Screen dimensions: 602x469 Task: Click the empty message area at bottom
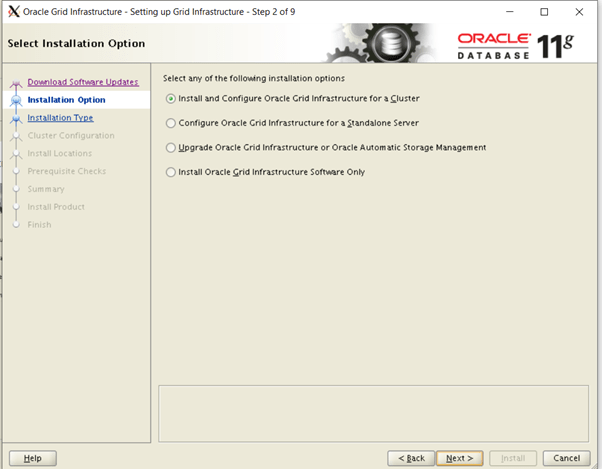tap(372, 412)
